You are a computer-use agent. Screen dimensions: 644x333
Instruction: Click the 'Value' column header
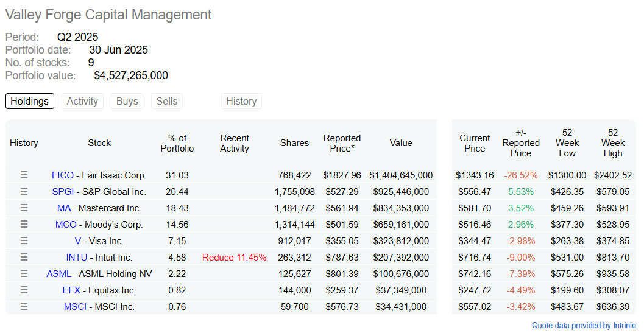(401, 143)
